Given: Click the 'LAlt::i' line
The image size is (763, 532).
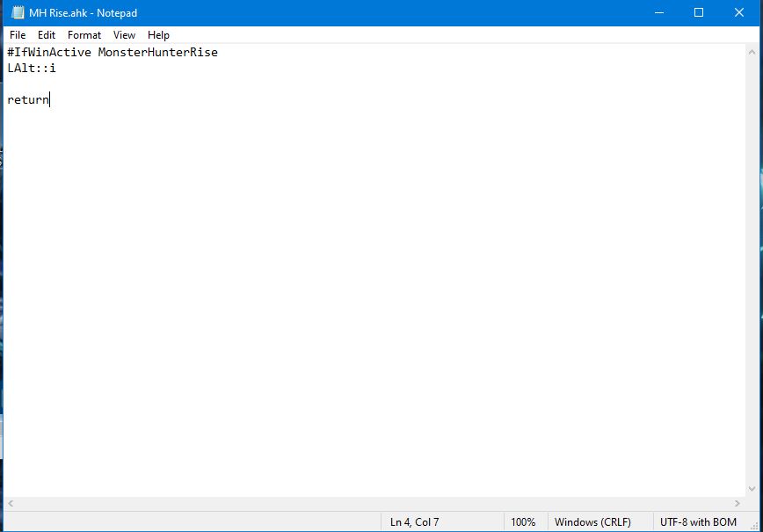Looking at the screenshot, I should [x=32, y=68].
